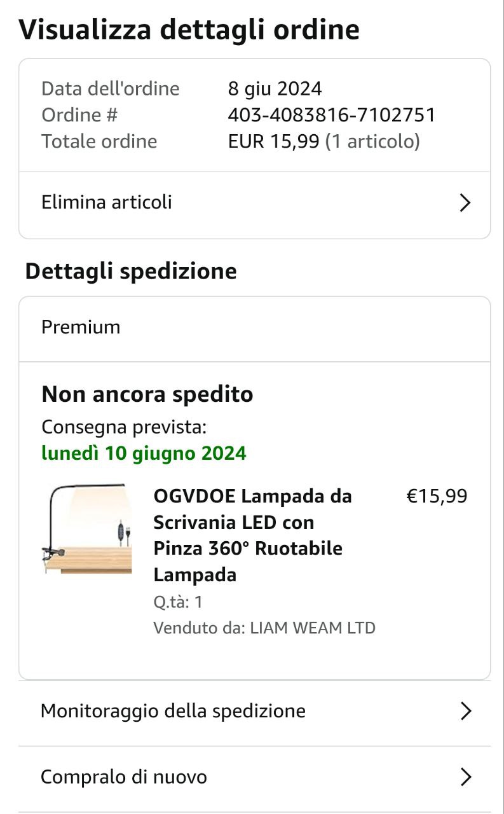Click the Non ancora spedito status

click(x=147, y=394)
